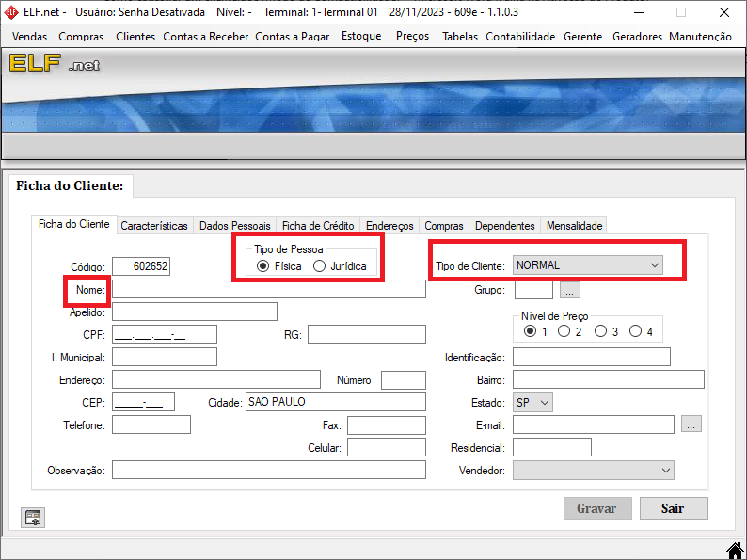Click the Número input field

403,380
